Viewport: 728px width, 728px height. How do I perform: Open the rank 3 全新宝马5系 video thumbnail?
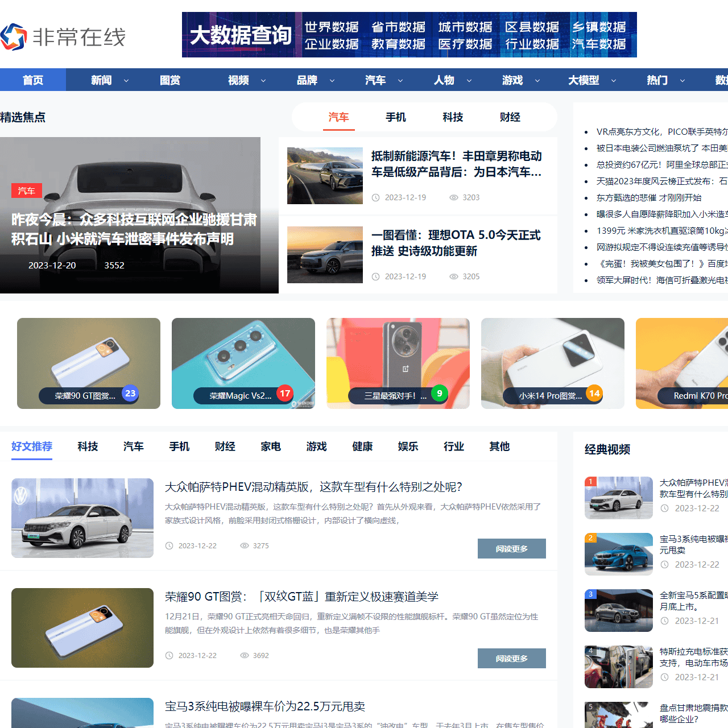coord(619,610)
